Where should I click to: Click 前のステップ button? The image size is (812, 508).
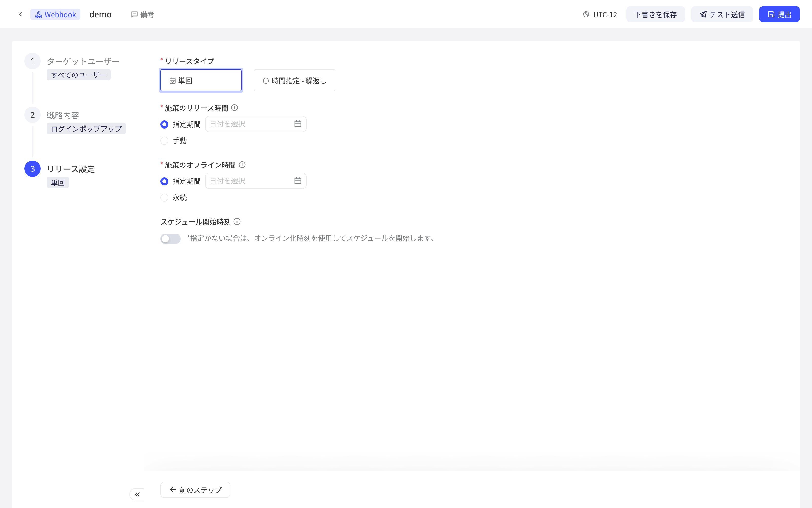point(195,490)
